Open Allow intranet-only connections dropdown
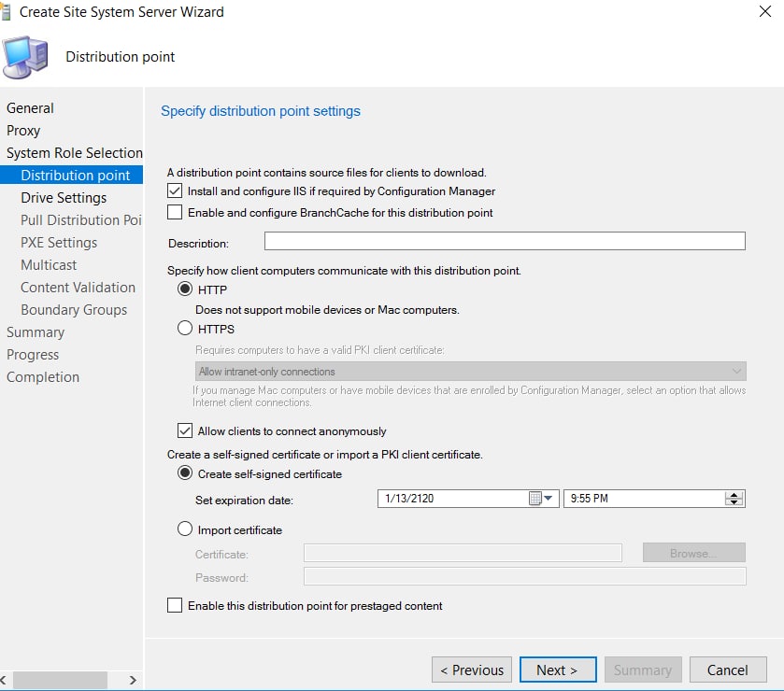784x691 pixels. 470,372
